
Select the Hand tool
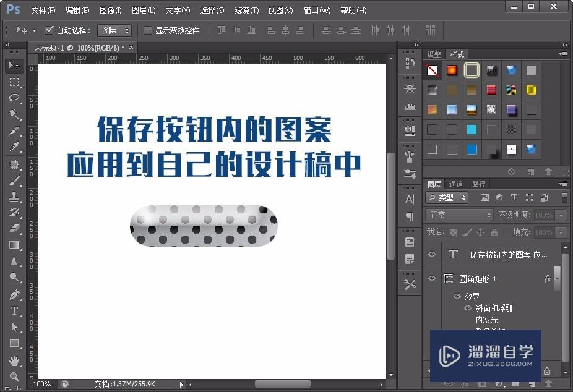(x=14, y=361)
